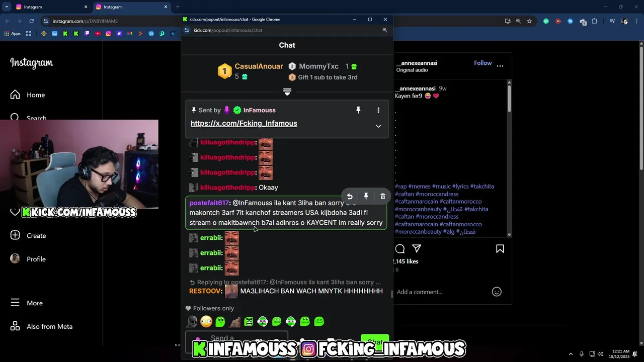Viewport: 644px width, 362px height.
Task: Go to Instagram Home
Action: pos(28,95)
